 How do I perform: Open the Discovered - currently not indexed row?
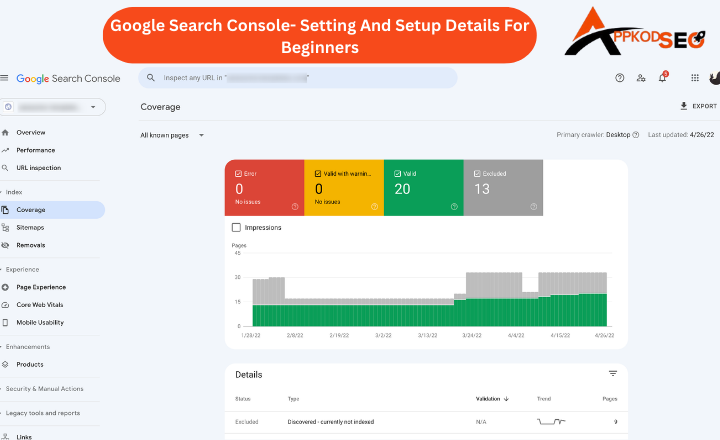426,422
